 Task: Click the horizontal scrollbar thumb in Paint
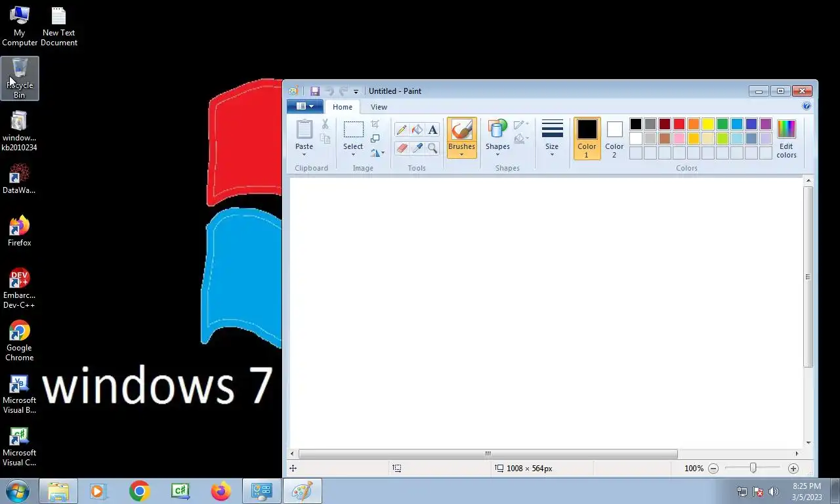pos(488,453)
